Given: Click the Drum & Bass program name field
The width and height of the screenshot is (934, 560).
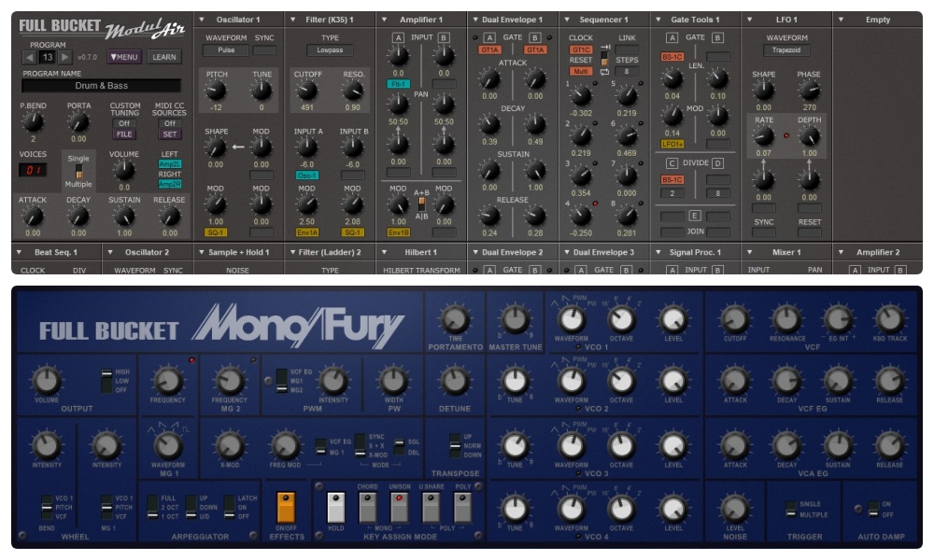Looking at the screenshot, I should point(101,86).
